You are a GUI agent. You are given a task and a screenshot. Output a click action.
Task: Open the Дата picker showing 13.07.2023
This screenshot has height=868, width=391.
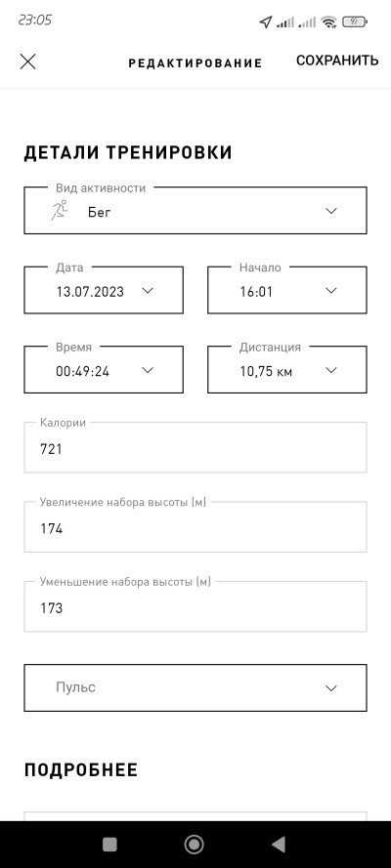tap(104, 290)
